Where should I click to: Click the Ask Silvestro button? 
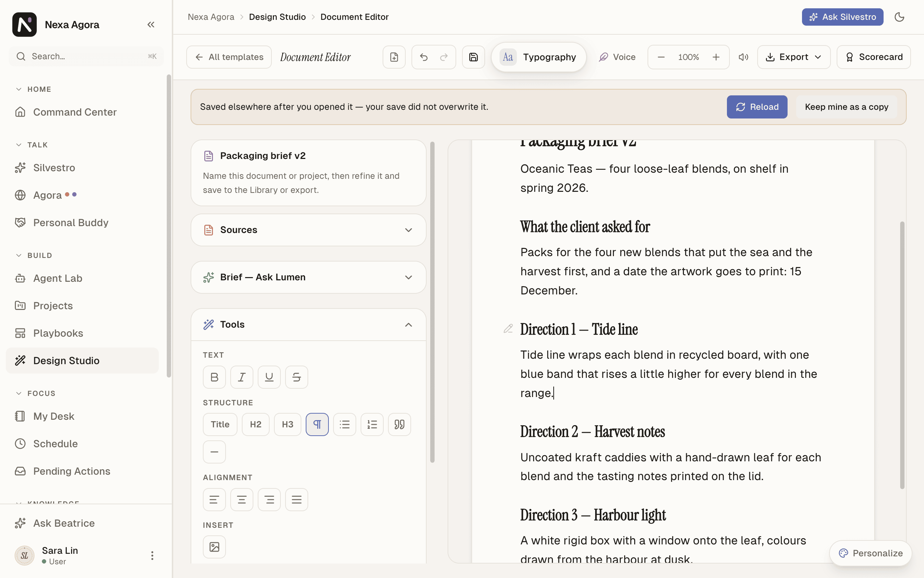pos(842,17)
